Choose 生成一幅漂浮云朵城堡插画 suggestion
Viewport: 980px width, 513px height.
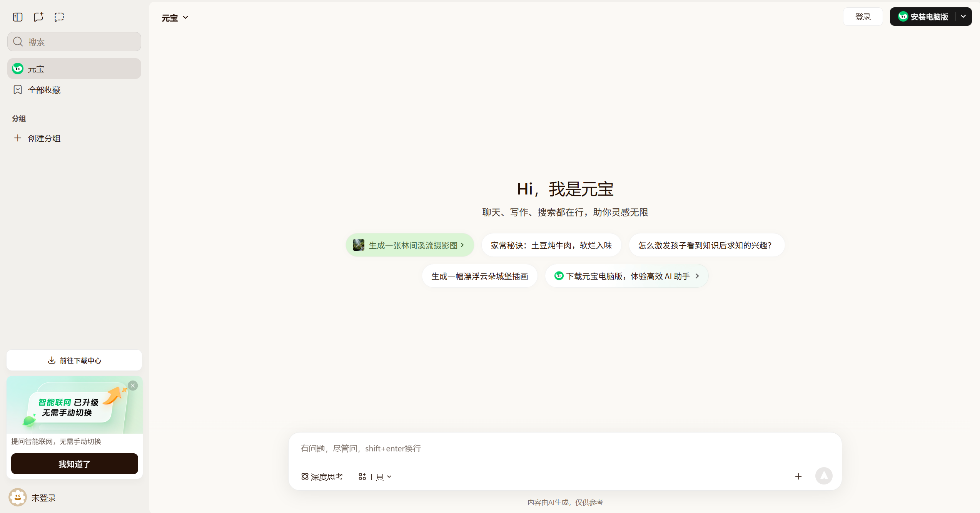click(479, 276)
